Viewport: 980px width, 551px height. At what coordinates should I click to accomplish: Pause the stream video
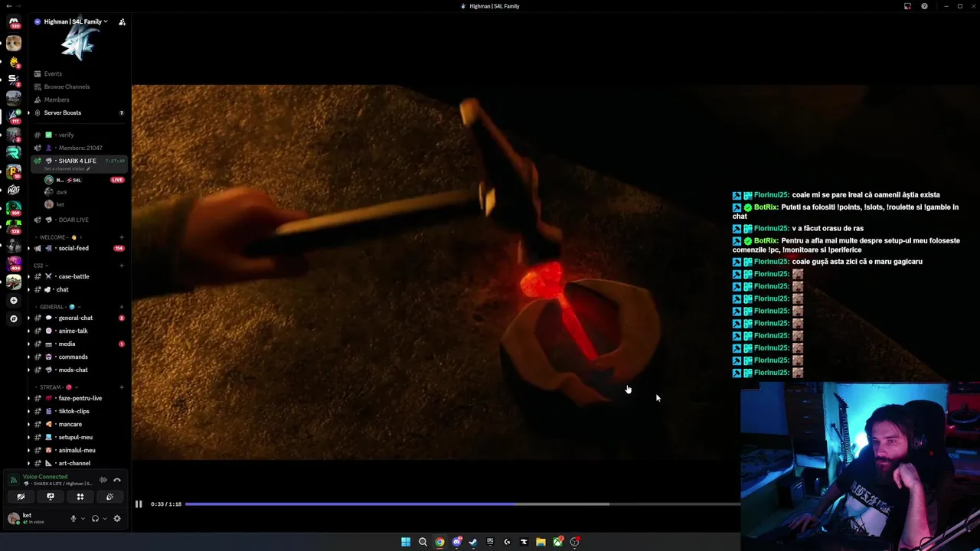pyautogui.click(x=139, y=504)
